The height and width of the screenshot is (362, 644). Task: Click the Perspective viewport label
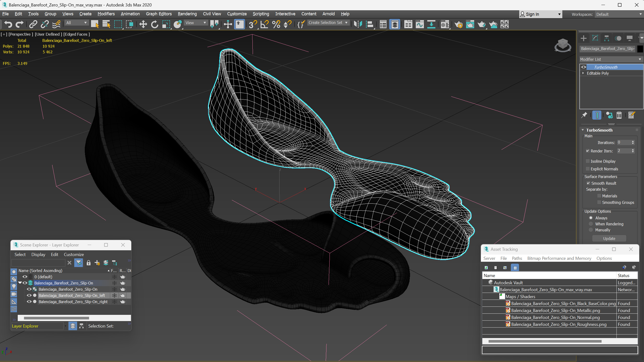pyautogui.click(x=21, y=34)
